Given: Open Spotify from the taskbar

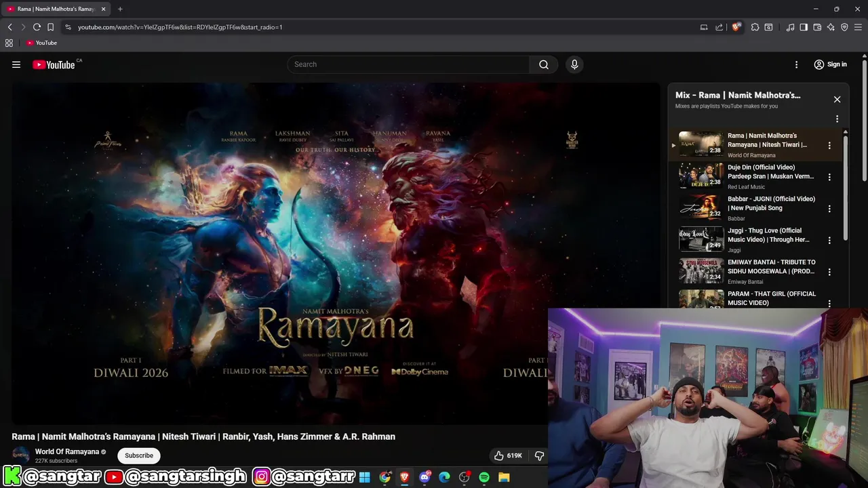Looking at the screenshot, I should click(484, 477).
